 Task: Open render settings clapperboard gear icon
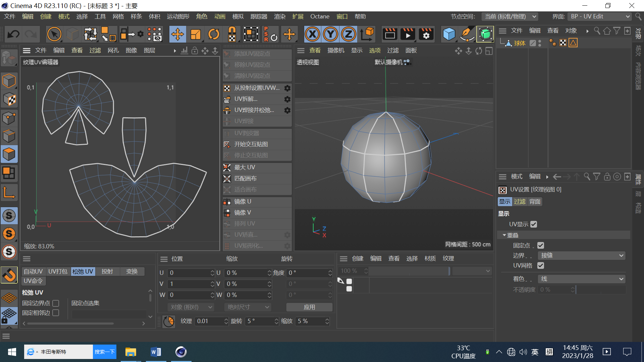[x=426, y=34]
